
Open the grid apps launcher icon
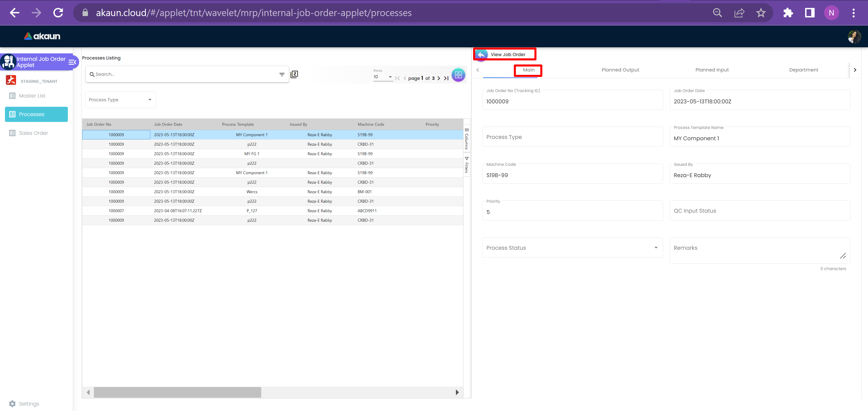click(458, 75)
